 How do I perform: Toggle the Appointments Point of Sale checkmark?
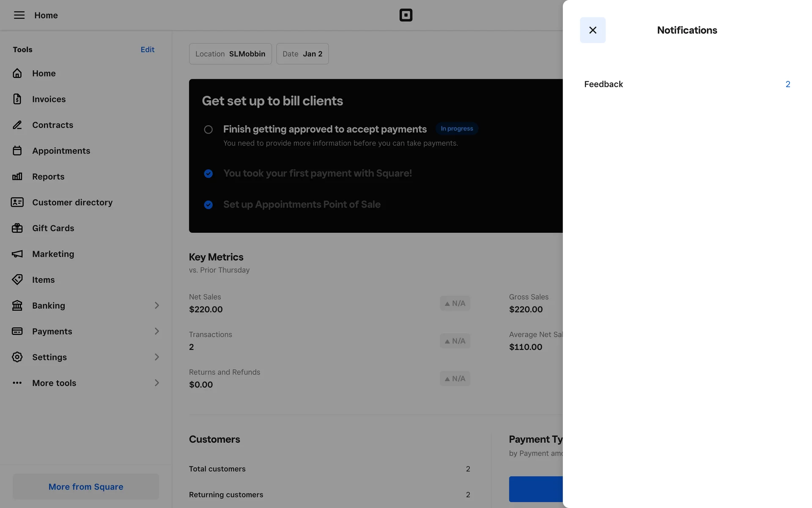[x=208, y=205]
